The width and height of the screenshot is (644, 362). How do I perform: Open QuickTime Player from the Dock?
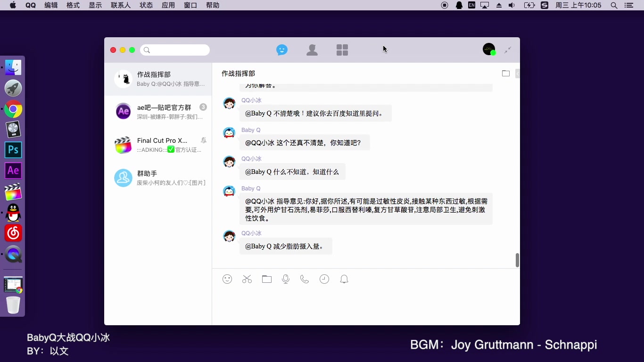coord(13,255)
